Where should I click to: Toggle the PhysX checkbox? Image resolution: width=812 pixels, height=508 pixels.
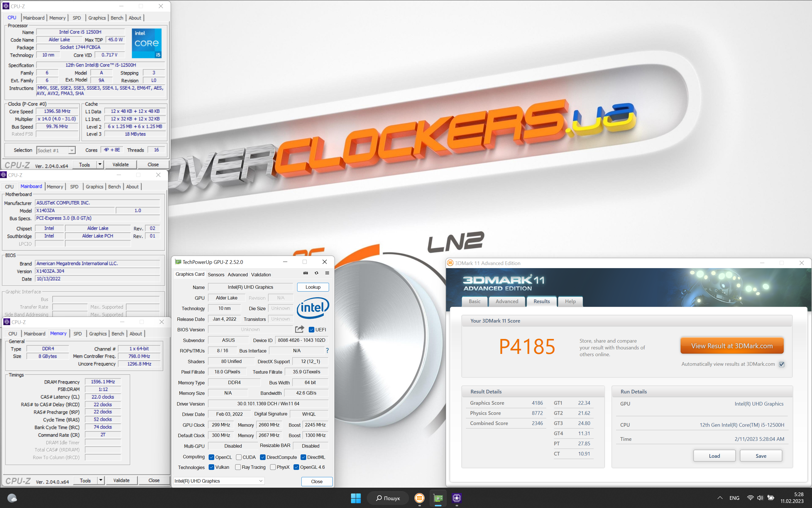pyautogui.click(x=273, y=467)
